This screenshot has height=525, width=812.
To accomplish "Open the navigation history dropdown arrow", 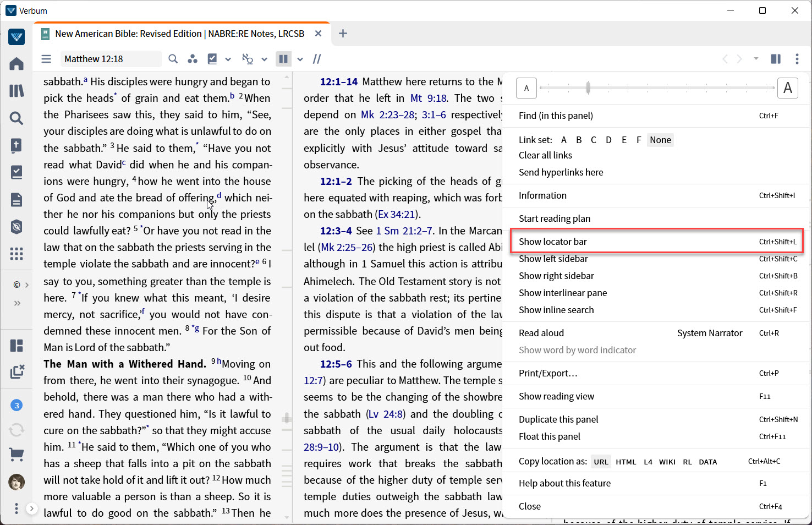I will point(756,58).
